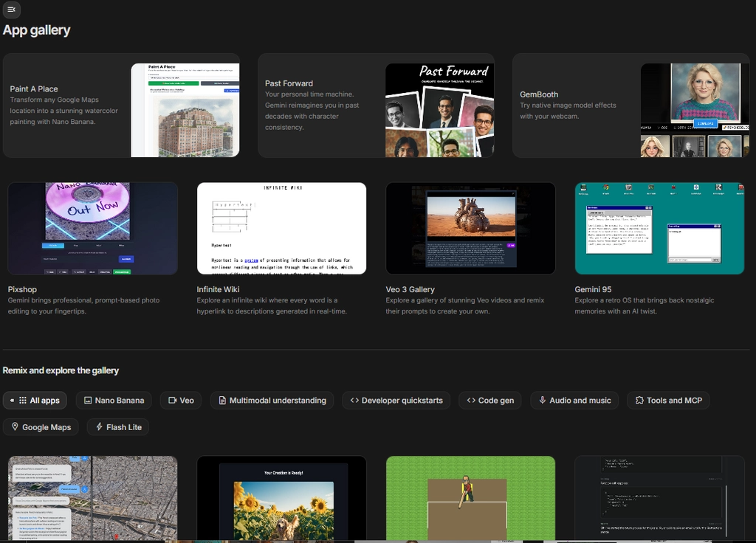This screenshot has width=756, height=543.
Task: Click the Past Forward polaroid thumbnail
Action: (x=439, y=109)
